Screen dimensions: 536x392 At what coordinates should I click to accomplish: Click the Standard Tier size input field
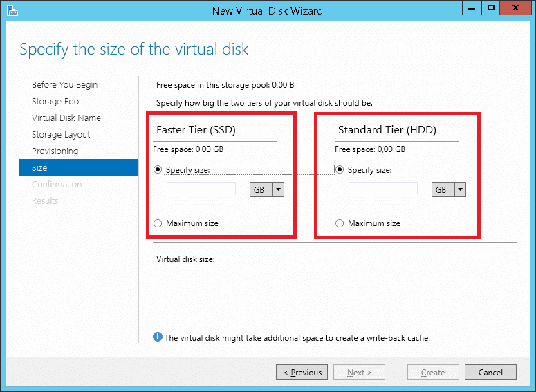382,189
